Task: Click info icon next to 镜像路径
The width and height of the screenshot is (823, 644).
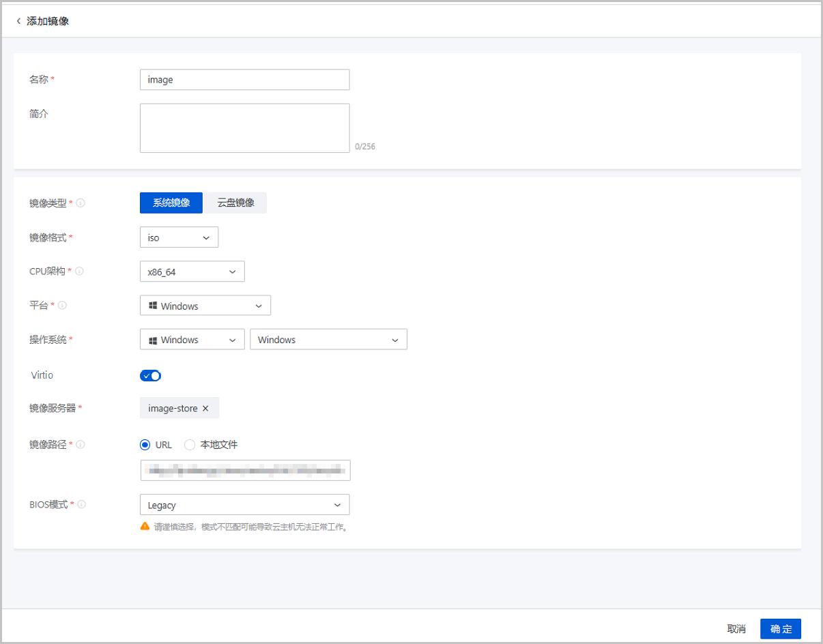Action: (81, 445)
